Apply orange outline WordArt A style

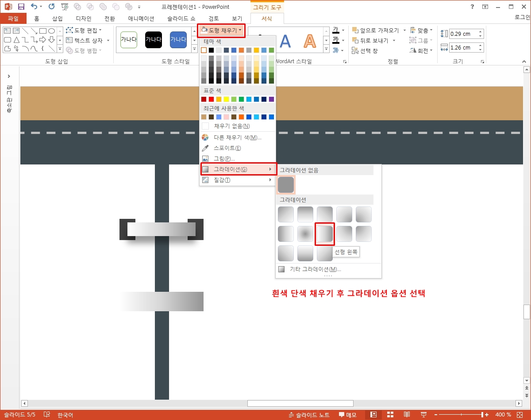[310, 41]
